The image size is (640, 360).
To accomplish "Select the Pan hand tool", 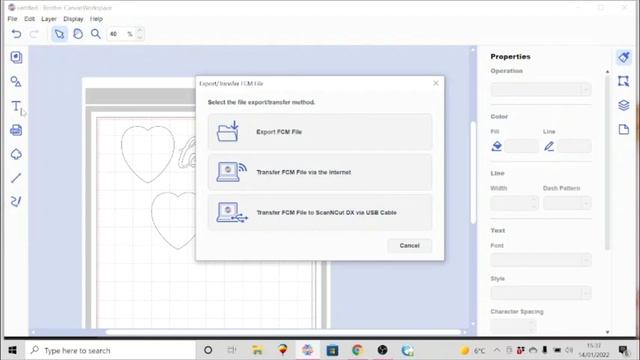I will [x=78, y=34].
